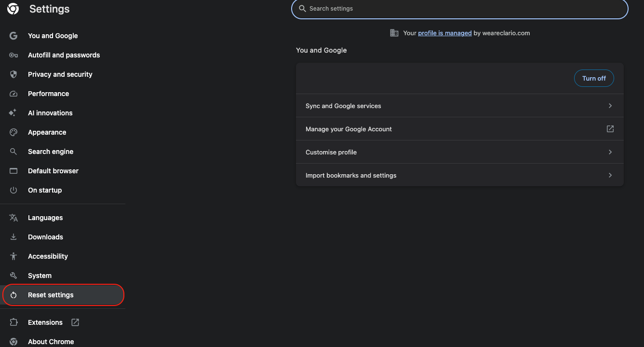Click the external link icon for Manage your Google Account
This screenshot has width=644, height=347.
pyautogui.click(x=610, y=129)
